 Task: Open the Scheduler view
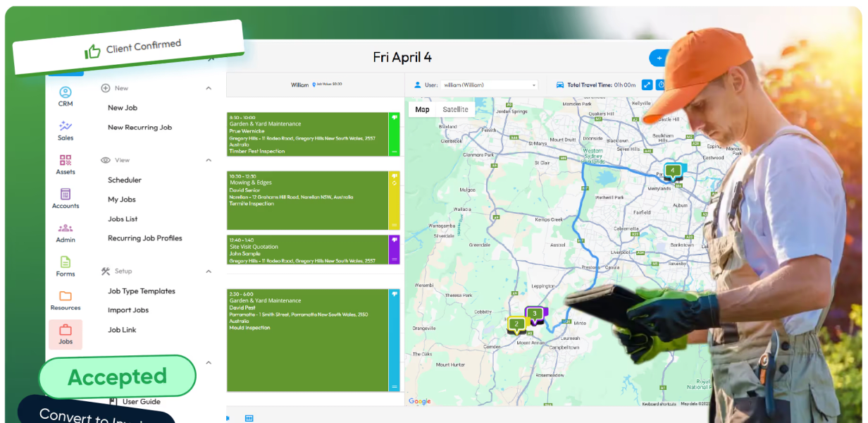125,180
